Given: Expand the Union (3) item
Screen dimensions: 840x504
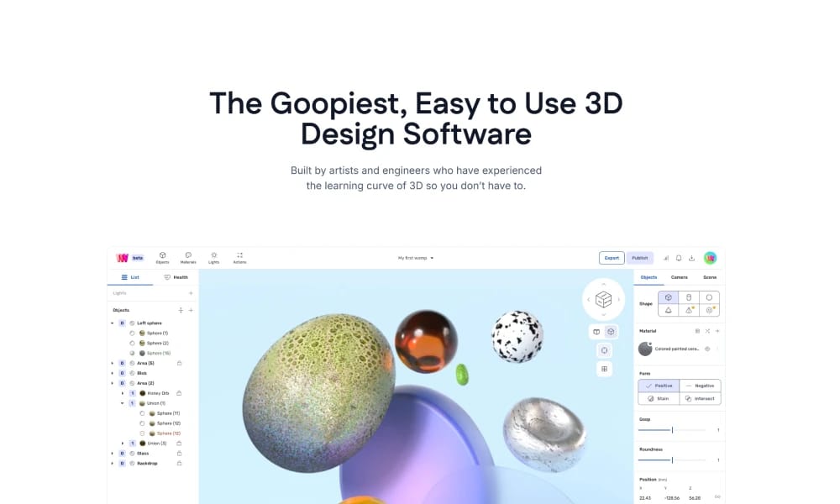Looking at the screenshot, I should coord(123,444).
